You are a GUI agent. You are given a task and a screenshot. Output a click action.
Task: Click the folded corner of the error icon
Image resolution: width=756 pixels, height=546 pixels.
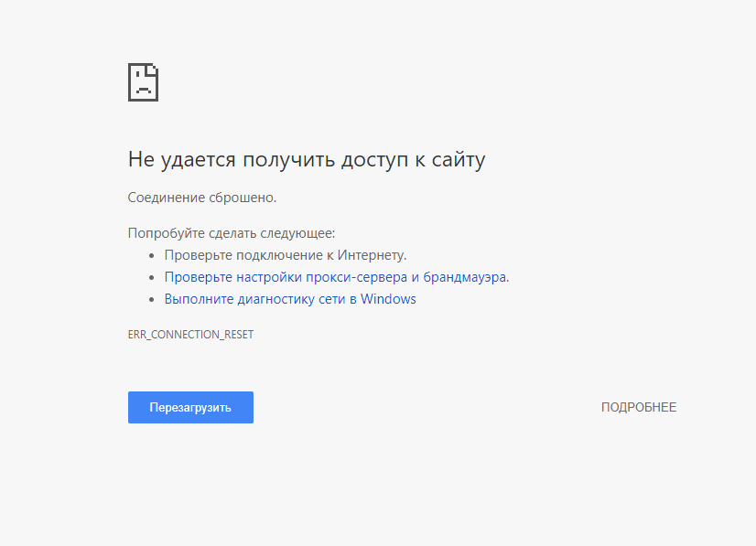tap(154, 69)
